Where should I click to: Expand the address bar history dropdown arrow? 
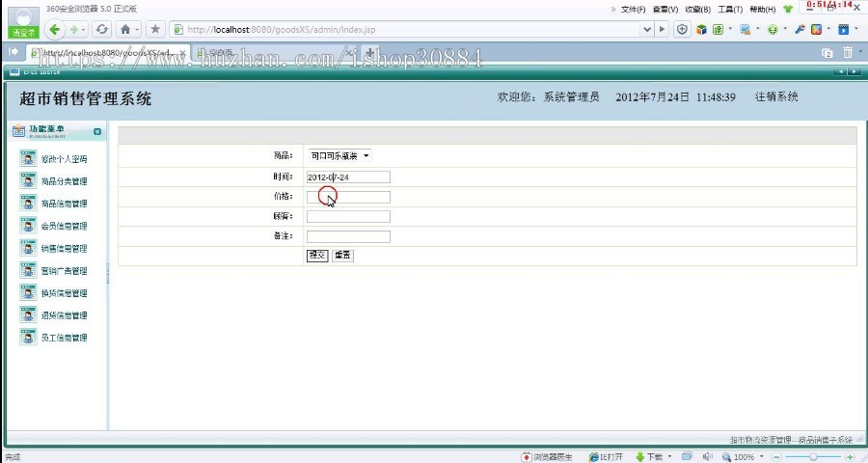coord(646,29)
